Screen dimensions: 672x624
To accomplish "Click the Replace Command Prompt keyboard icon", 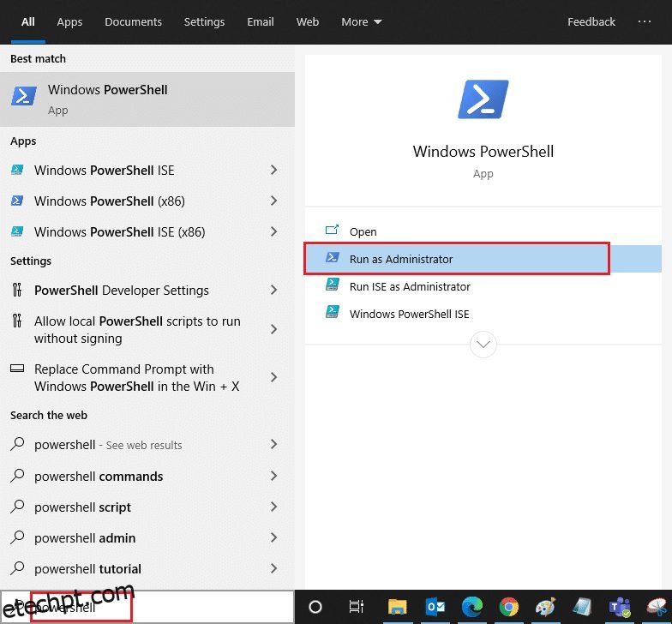I will (x=17, y=369).
